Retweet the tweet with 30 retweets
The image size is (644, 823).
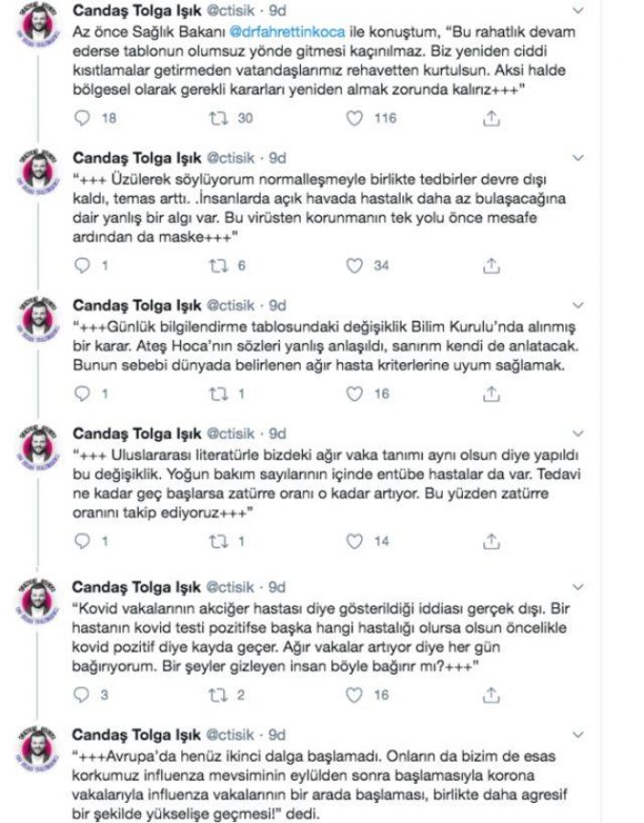click(x=218, y=118)
